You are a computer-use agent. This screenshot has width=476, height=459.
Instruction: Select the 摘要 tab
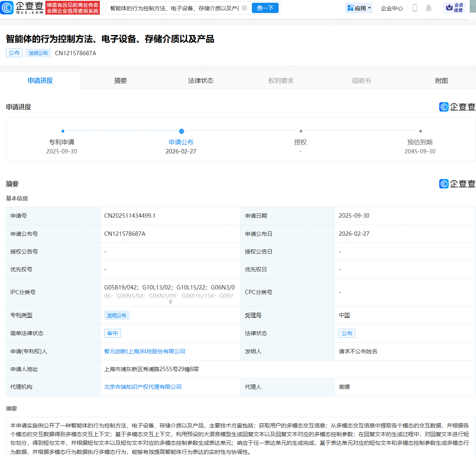[x=120, y=80]
